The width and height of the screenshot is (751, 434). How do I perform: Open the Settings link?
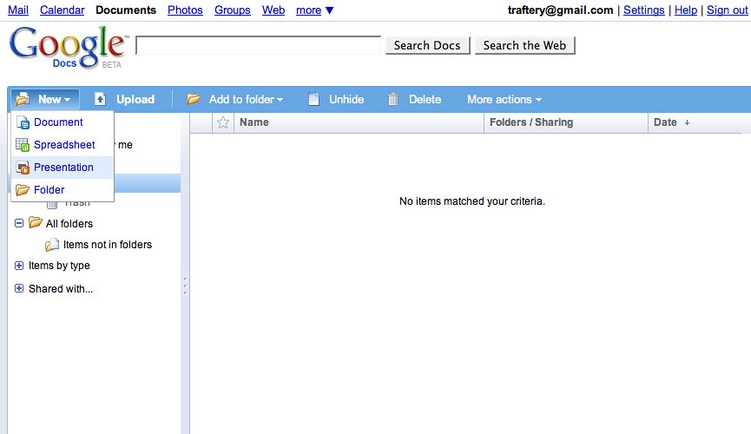tap(644, 10)
